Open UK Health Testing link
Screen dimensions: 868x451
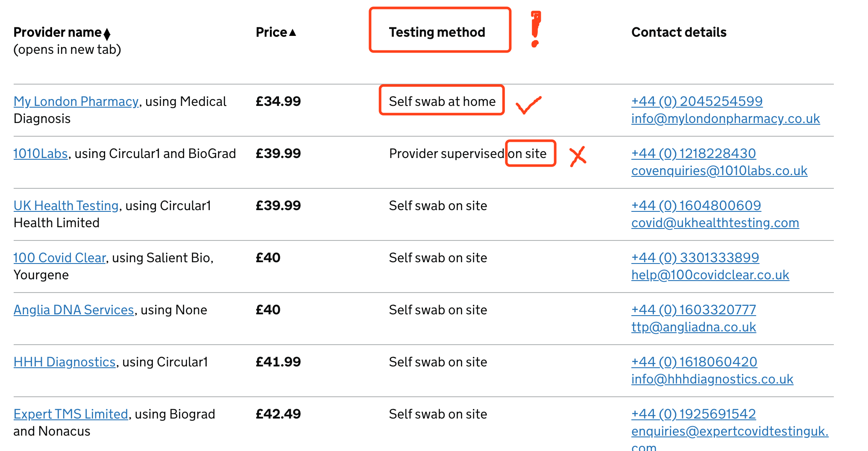click(x=66, y=206)
